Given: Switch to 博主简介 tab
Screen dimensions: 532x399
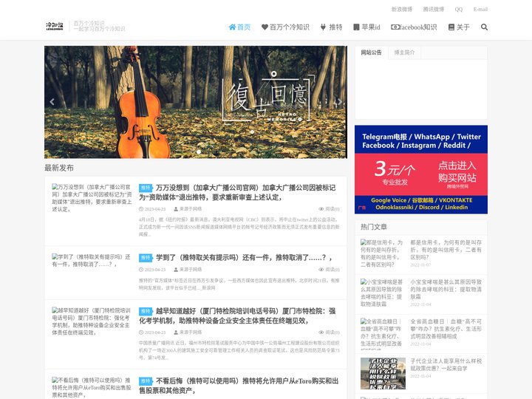Looking at the screenshot, I should 404,52.
